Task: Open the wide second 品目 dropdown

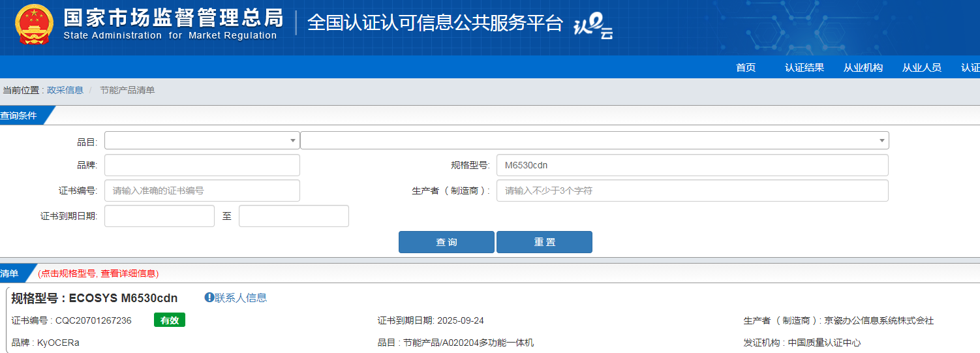Action: [x=594, y=140]
